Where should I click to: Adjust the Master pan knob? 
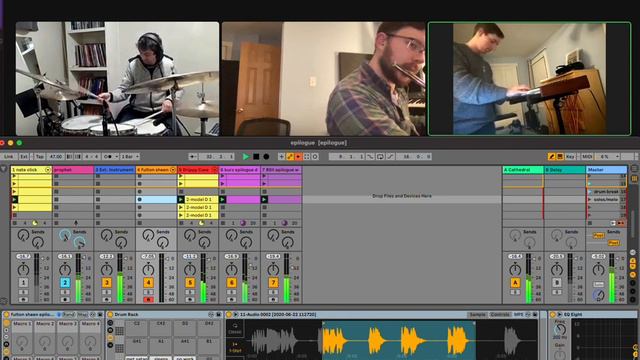[x=598, y=269]
